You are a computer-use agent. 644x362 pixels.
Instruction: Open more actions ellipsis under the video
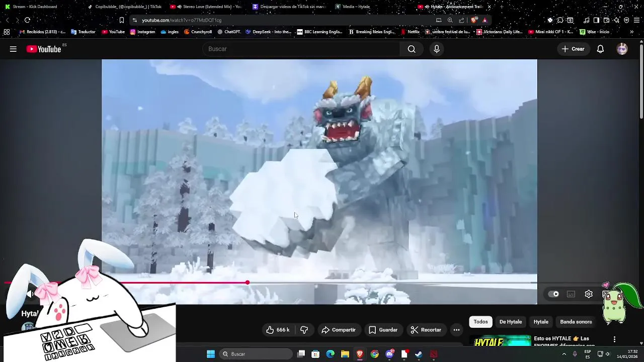pos(456,330)
